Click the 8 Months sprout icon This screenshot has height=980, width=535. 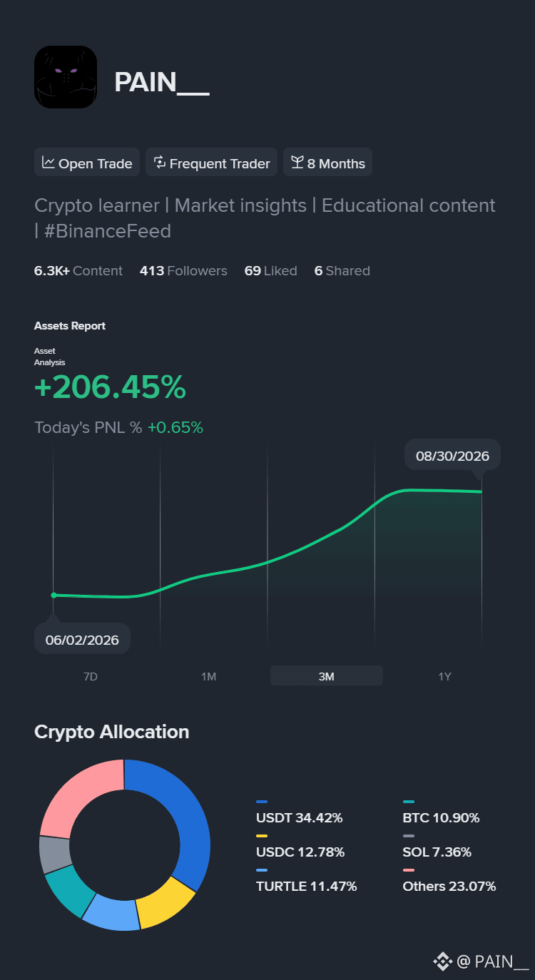[297, 163]
